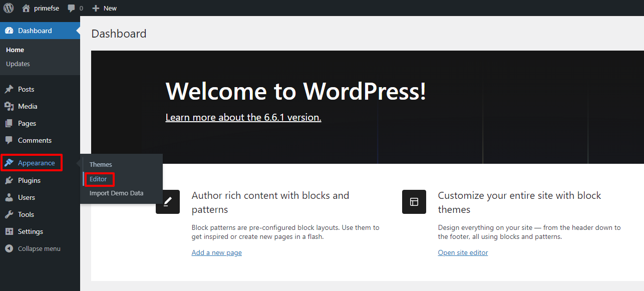Screen dimensions: 644x291
Task: Click the Users person icon
Action: coord(9,197)
